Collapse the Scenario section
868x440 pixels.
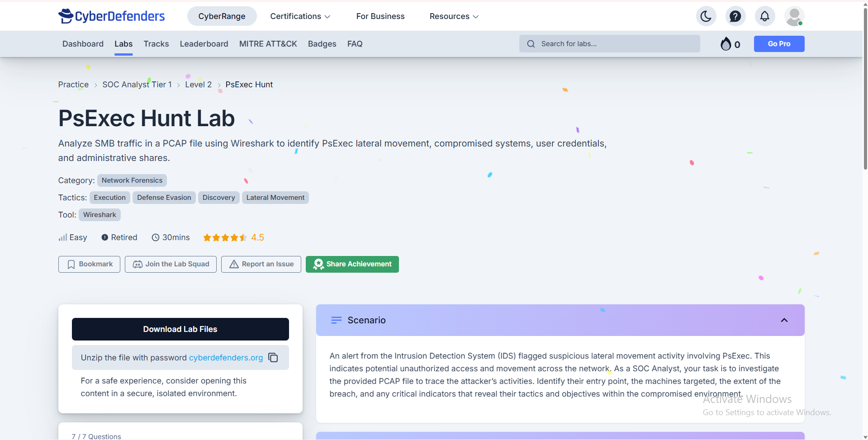(784, 320)
